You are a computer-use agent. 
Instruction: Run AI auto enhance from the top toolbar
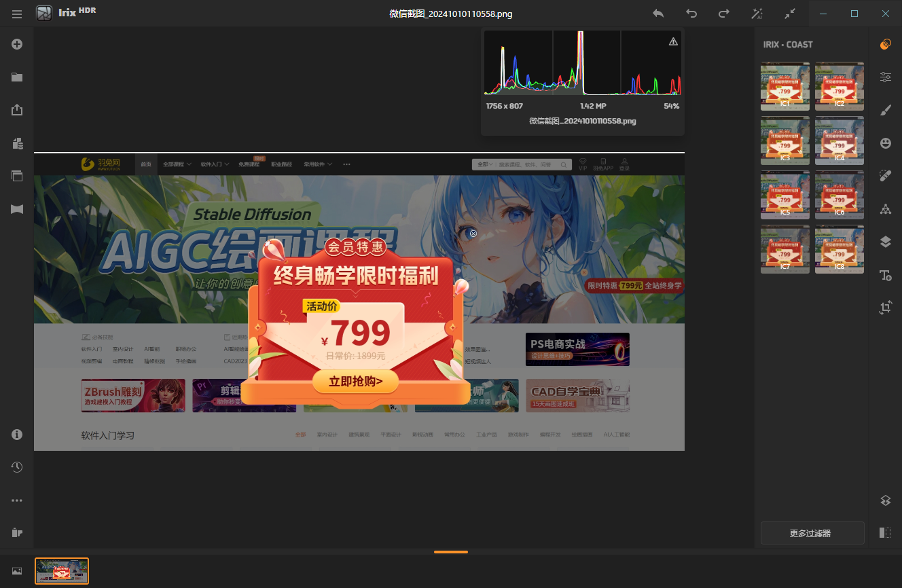click(x=757, y=13)
